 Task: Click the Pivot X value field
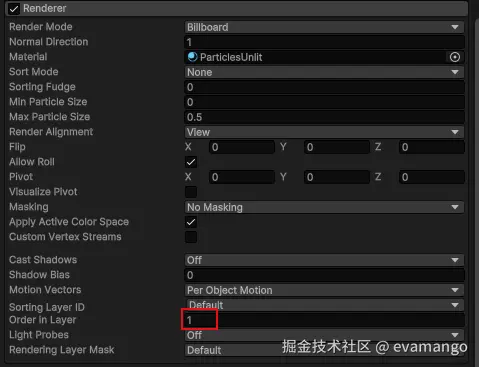pyautogui.click(x=242, y=177)
